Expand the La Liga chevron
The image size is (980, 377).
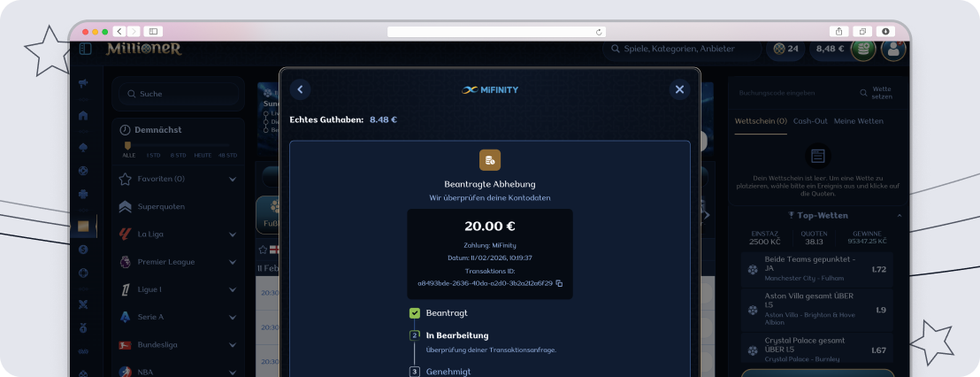click(233, 235)
